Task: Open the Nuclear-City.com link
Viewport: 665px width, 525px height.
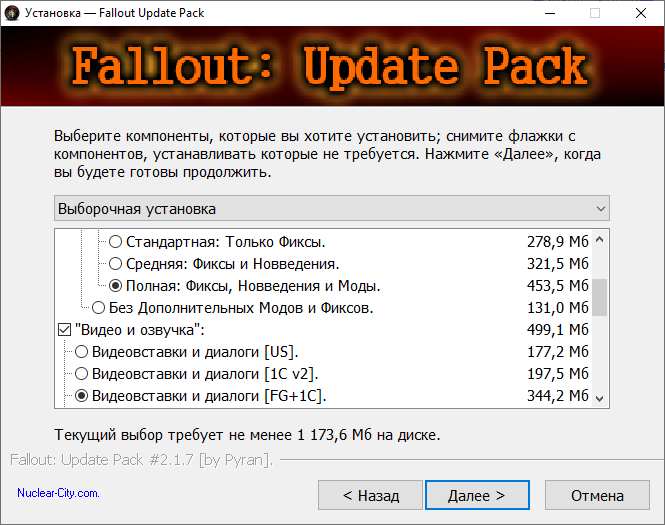Action: pyautogui.click(x=58, y=493)
